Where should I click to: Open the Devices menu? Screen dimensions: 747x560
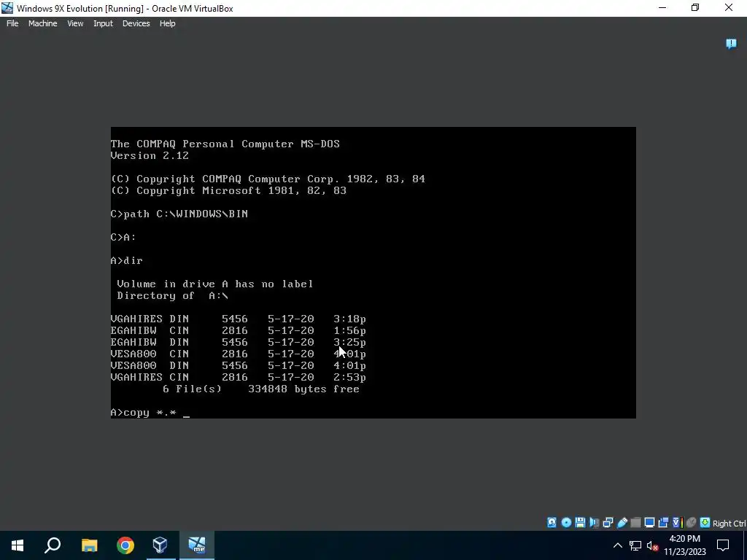[136, 23]
